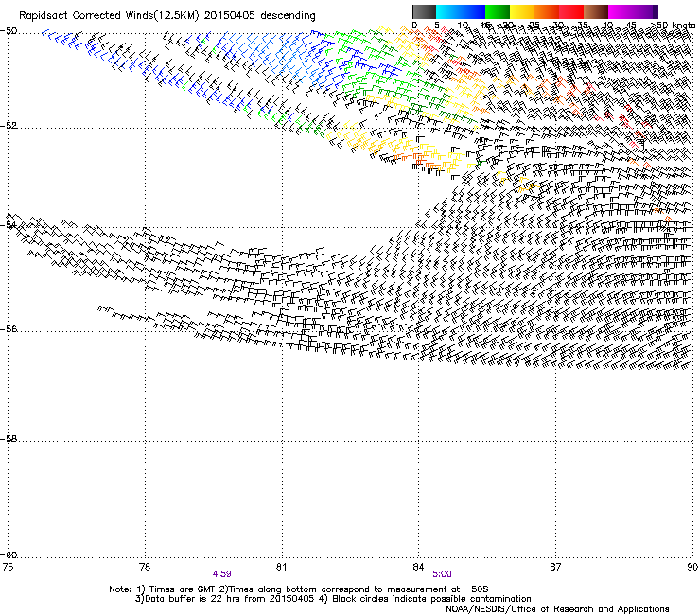Select the "90" longitude axis label

[x=692, y=567]
